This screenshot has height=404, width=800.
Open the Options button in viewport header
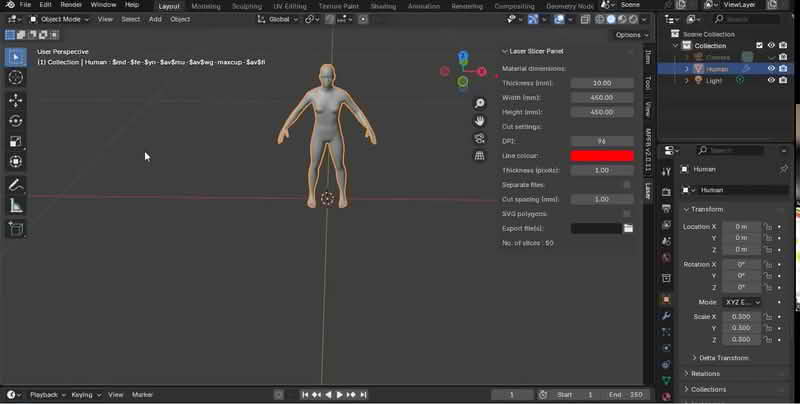click(630, 35)
